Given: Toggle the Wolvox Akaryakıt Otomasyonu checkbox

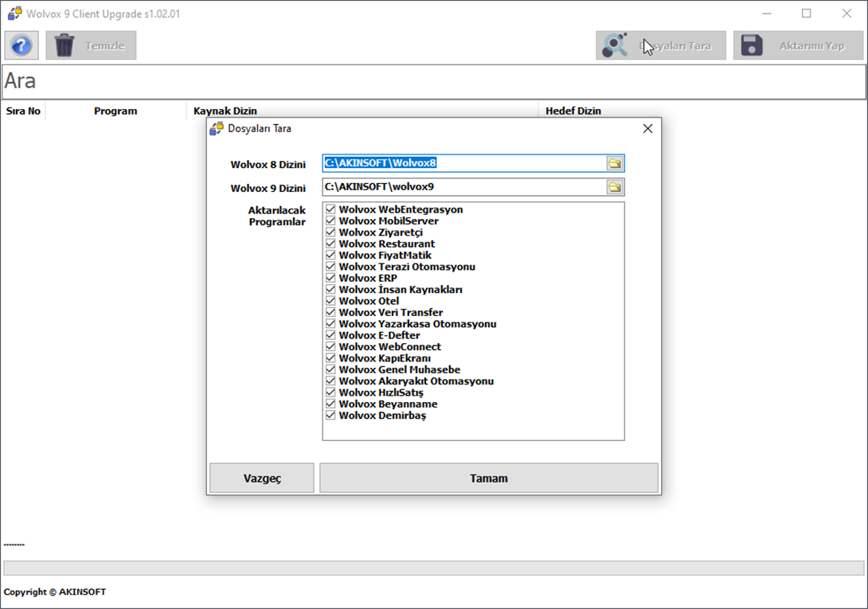Looking at the screenshot, I should click(330, 381).
